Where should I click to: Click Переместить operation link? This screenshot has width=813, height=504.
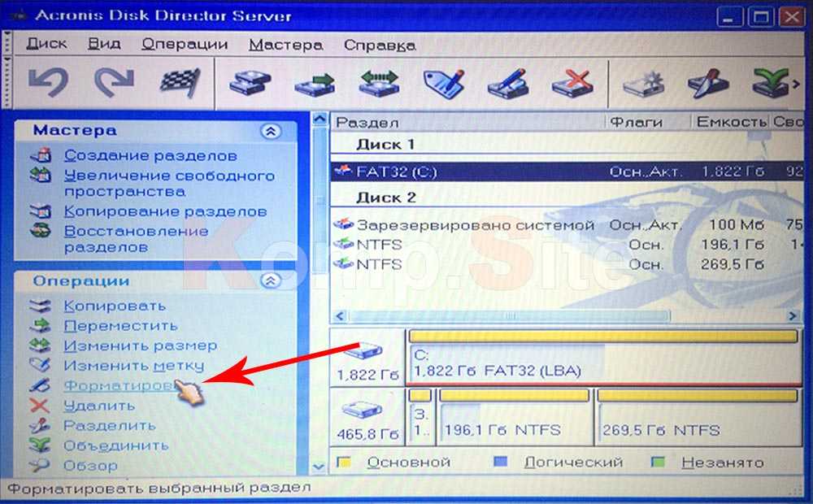(x=121, y=326)
